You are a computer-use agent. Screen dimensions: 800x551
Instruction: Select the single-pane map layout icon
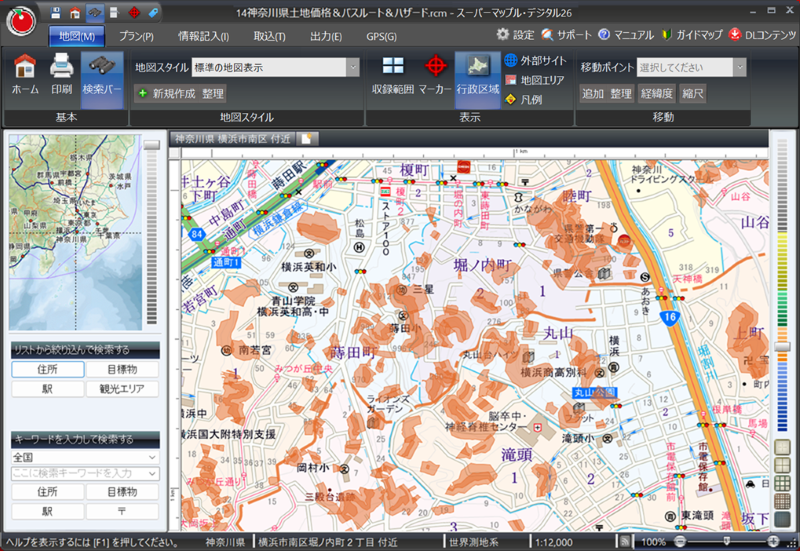pyautogui.click(x=783, y=447)
